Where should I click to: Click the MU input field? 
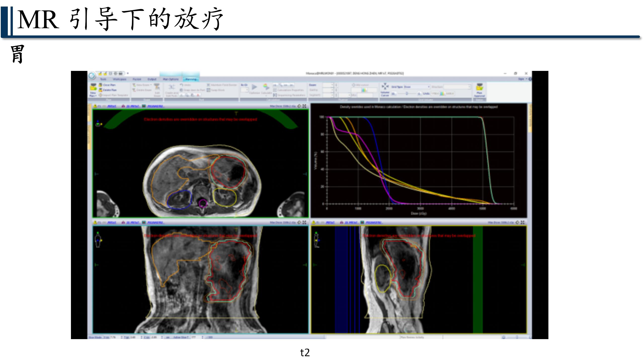(365, 95)
